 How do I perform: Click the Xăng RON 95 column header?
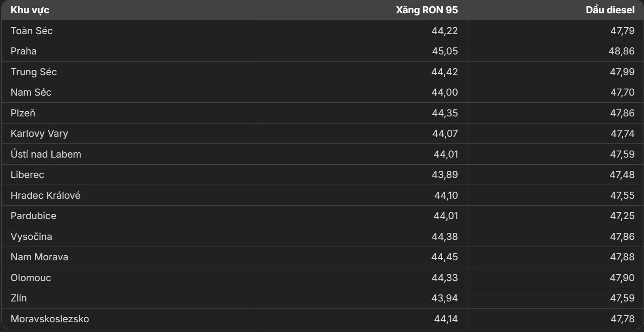pos(427,10)
